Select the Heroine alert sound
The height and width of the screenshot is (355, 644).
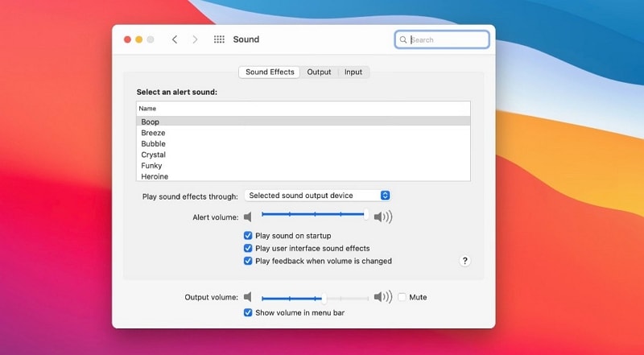click(x=303, y=176)
